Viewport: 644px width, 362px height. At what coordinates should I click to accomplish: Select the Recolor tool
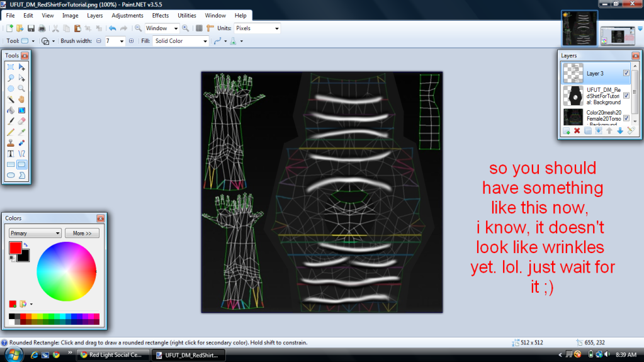[22, 142]
